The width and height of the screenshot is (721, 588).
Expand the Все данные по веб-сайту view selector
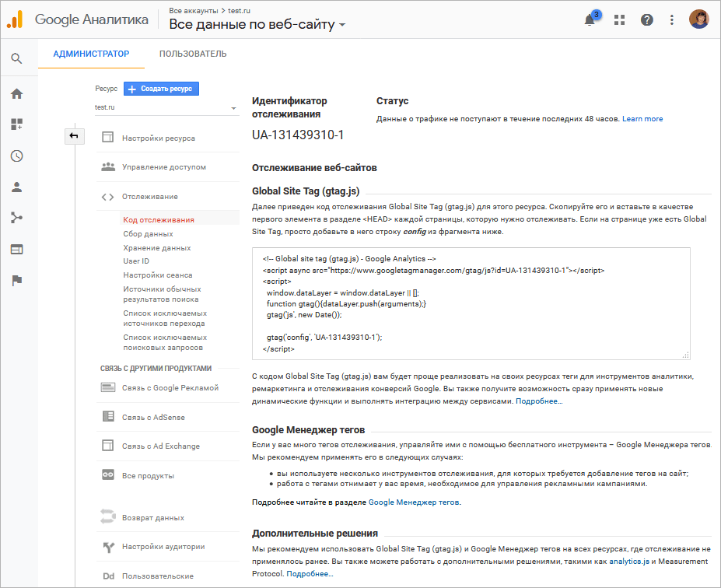[x=257, y=24]
